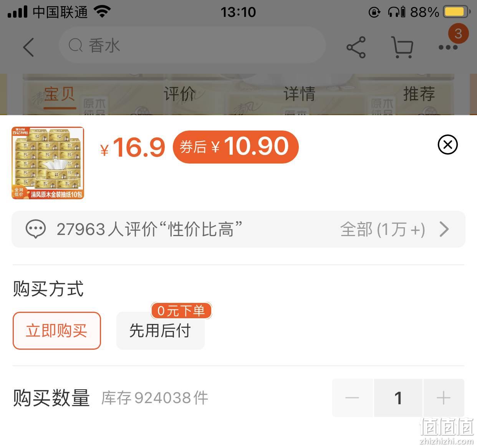Viewport: 477px width, 448px height.
Task: Open the share icon
Action: 356,47
